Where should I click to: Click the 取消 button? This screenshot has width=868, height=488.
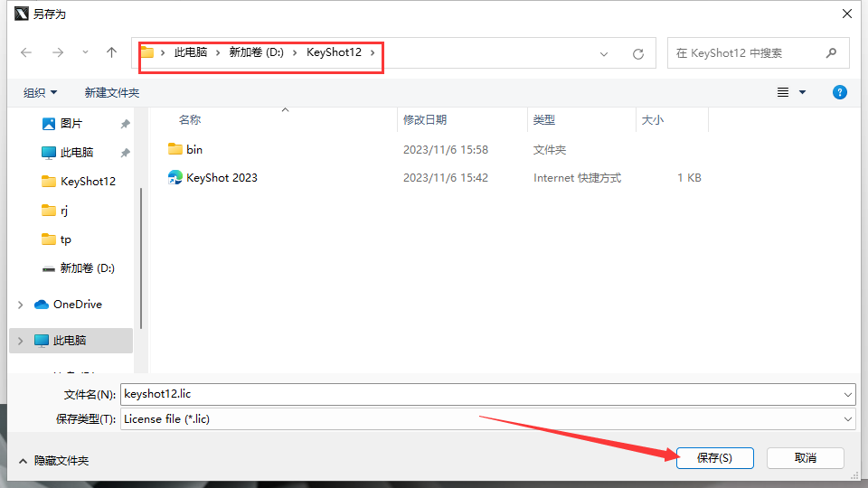pyautogui.click(x=806, y=458)
